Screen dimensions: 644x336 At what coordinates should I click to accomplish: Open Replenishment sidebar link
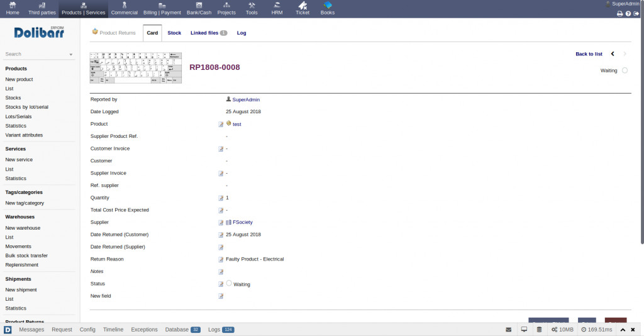point(22,265)
